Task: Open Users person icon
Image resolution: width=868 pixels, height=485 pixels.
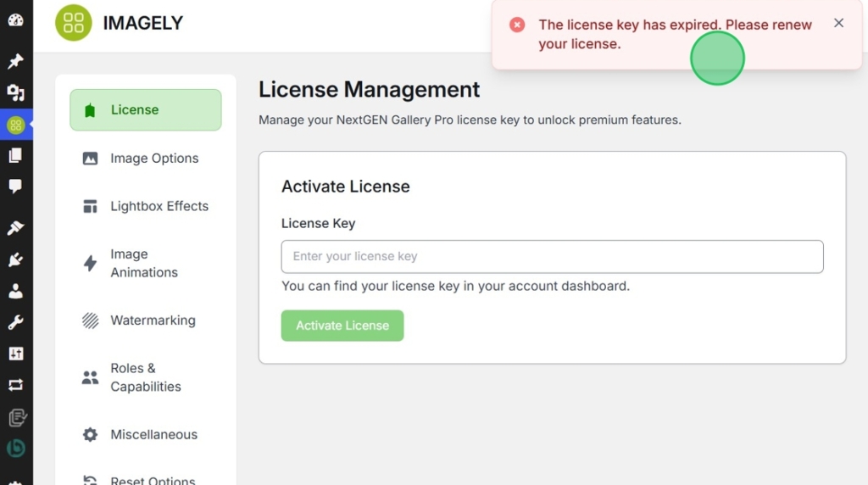Action: [x=15, y=291]
